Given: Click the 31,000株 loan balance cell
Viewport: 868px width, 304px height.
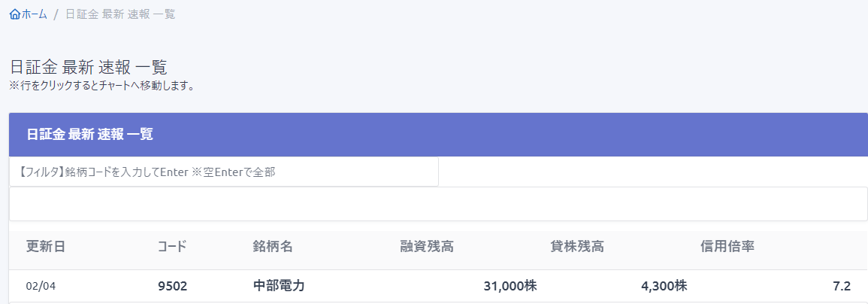Looking at the screenshot, I should (510, 286).
